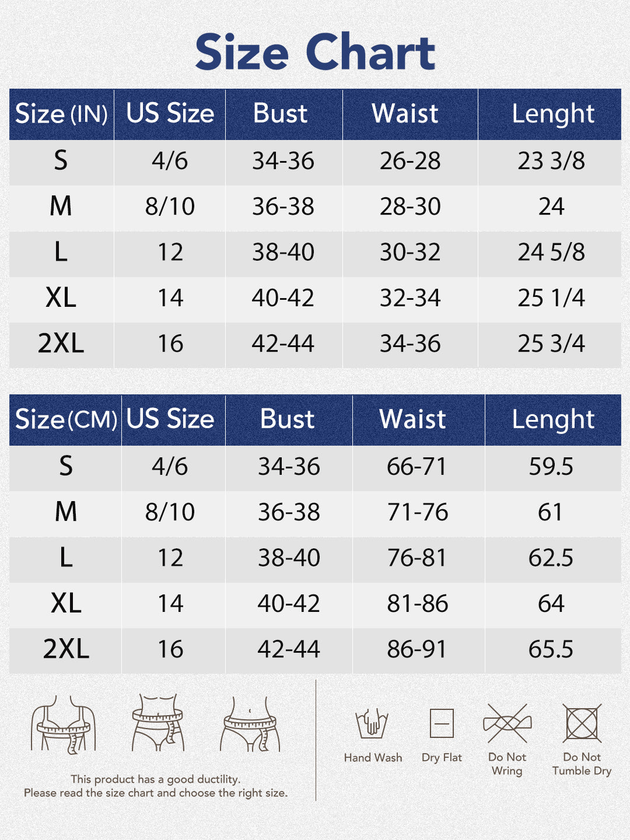Click the Do Not Wring icon

(x=508, y=723)
